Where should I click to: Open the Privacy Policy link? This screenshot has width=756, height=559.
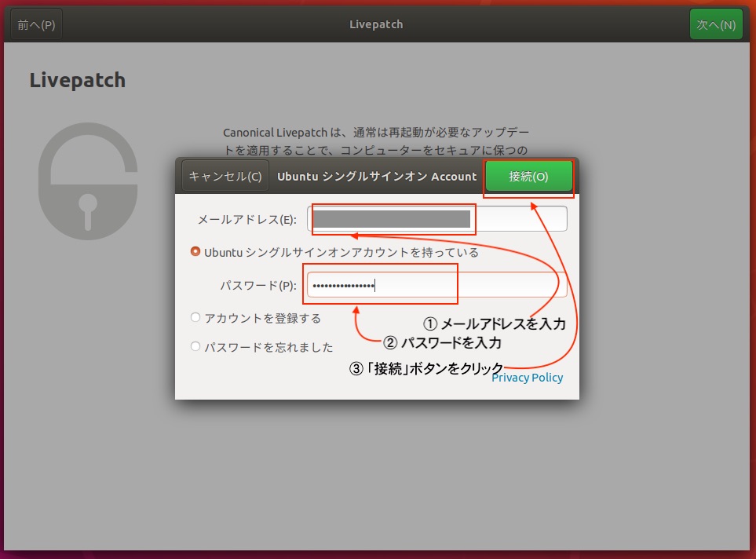tap(527, 378)
